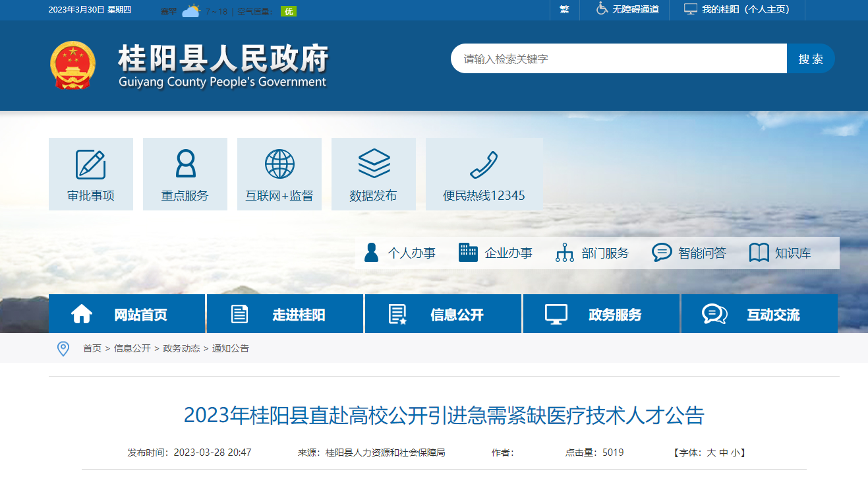
Task: Set font size to 大
Action: (710, 453)
